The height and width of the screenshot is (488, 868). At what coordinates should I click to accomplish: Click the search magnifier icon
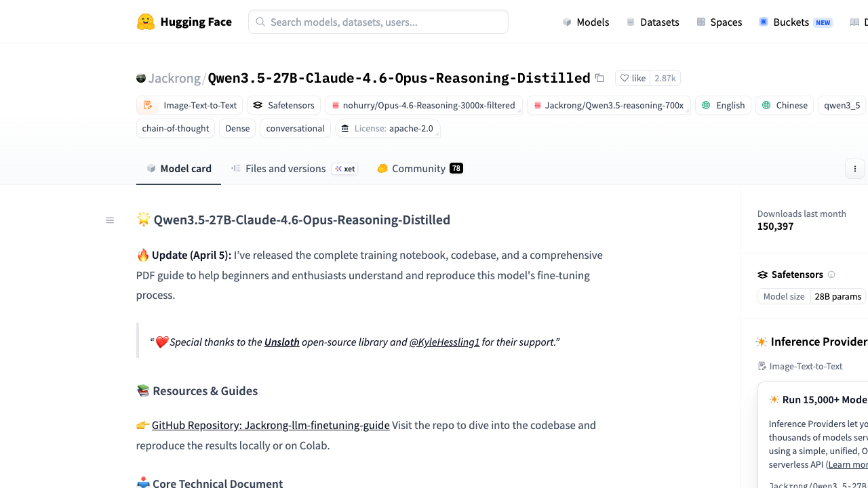260,22
